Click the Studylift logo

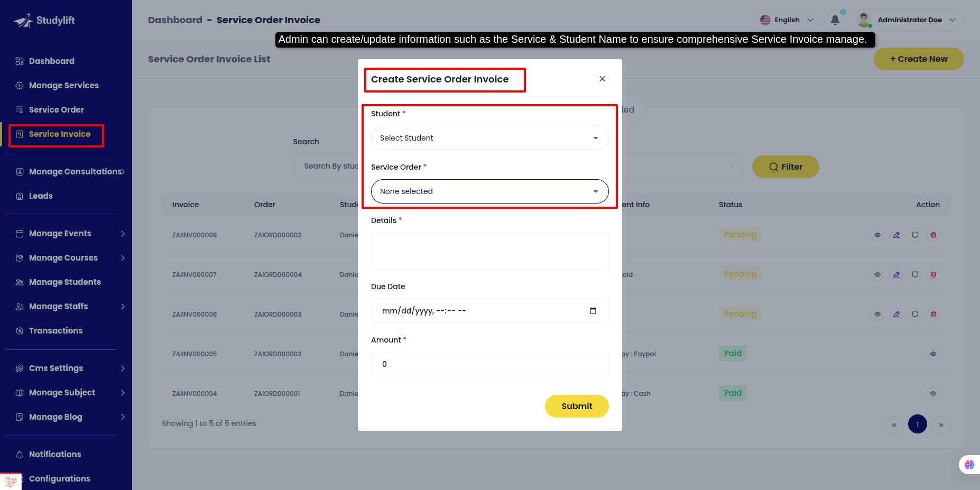(44, 20)
